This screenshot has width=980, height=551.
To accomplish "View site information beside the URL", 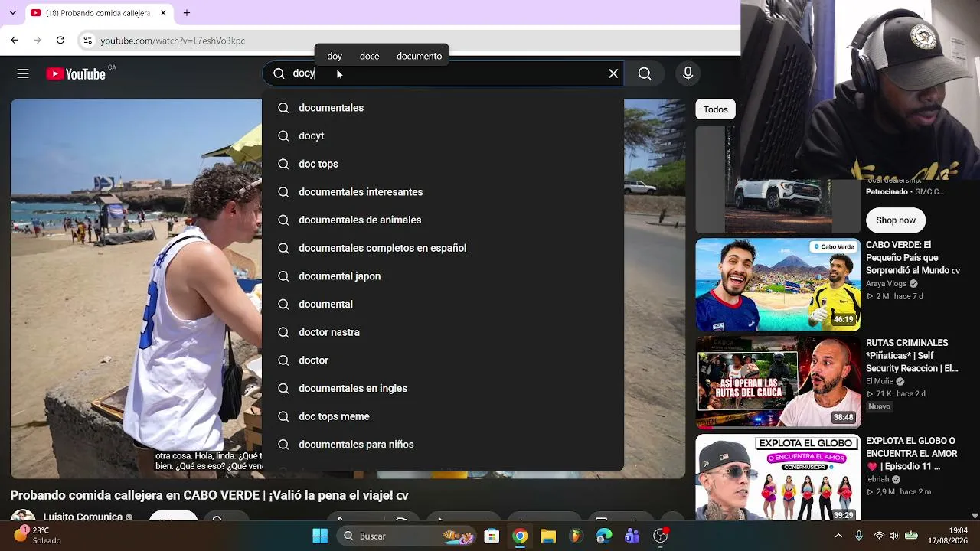I will click(x=87, y=40).
